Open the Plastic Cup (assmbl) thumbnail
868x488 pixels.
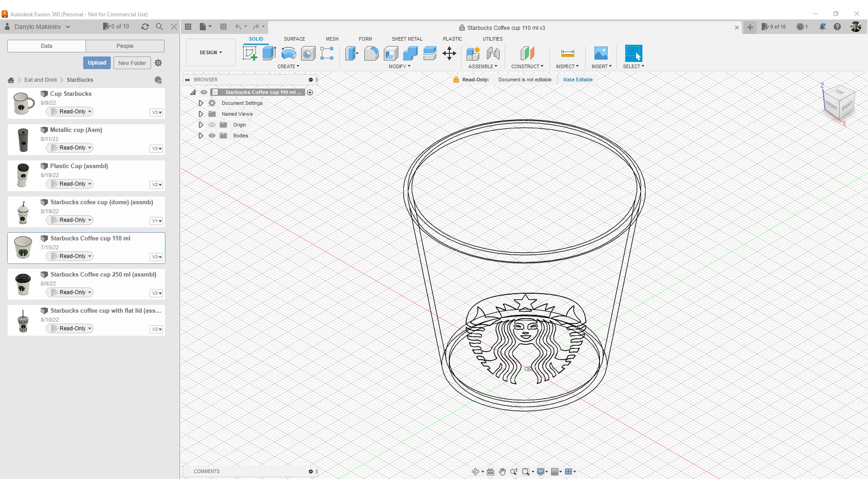23,175
